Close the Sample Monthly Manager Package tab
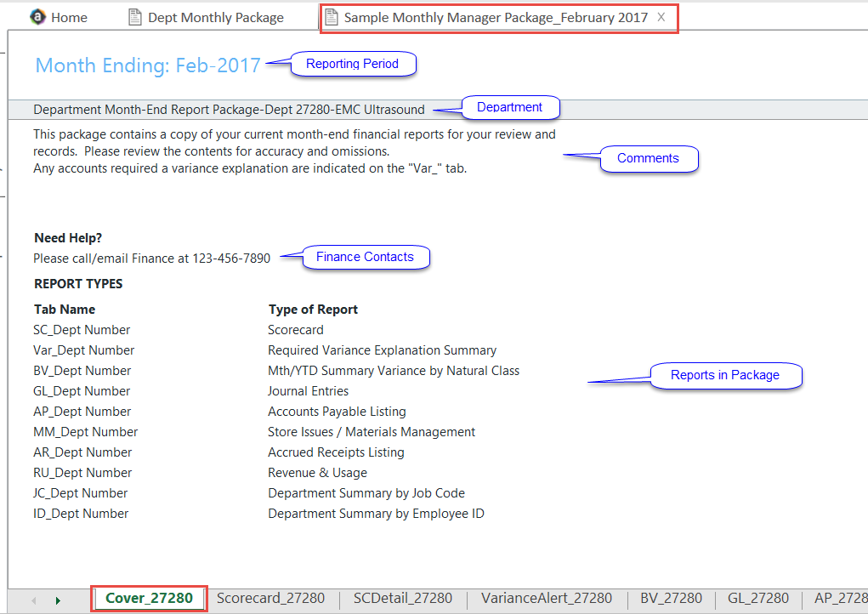The image size is (868, 614). (661, 17)
